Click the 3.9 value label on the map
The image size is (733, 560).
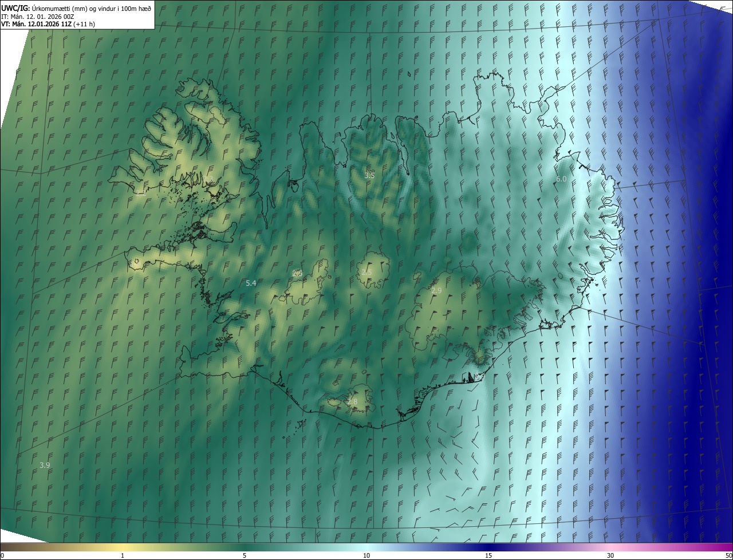(x=45, y=465)
